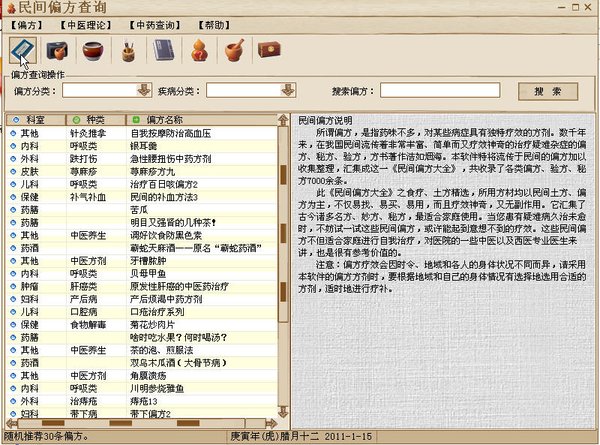Select the row 调好饮食防黑色素

[x=142, y=235]
